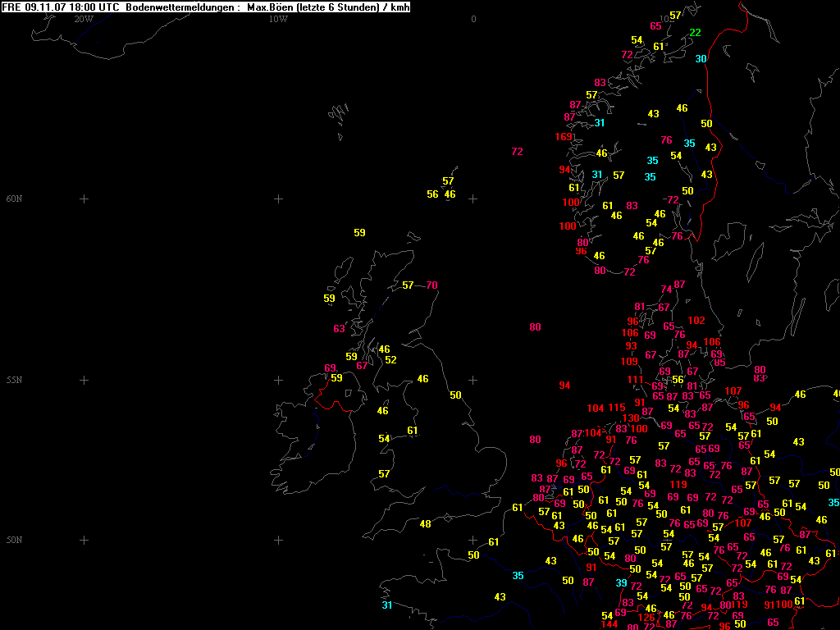Click the 50N latitude label

pyautogui.click(x=14, y=540)
